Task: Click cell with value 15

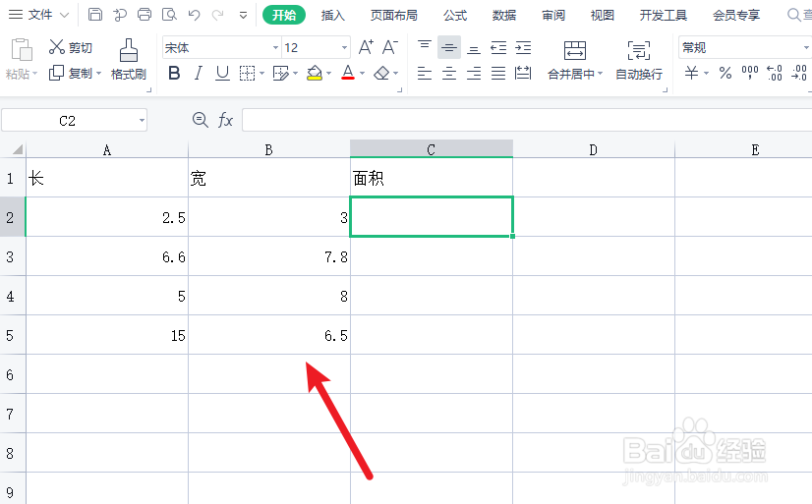Action: coord(107,335)
